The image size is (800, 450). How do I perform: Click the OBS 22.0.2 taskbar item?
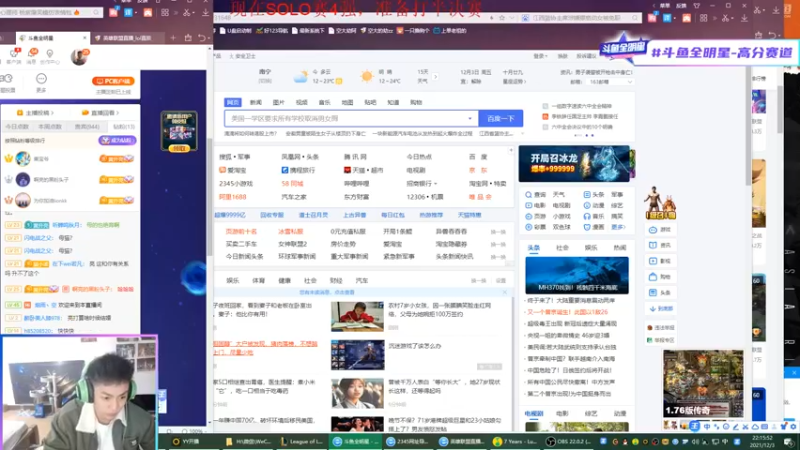tap(567, 441)
